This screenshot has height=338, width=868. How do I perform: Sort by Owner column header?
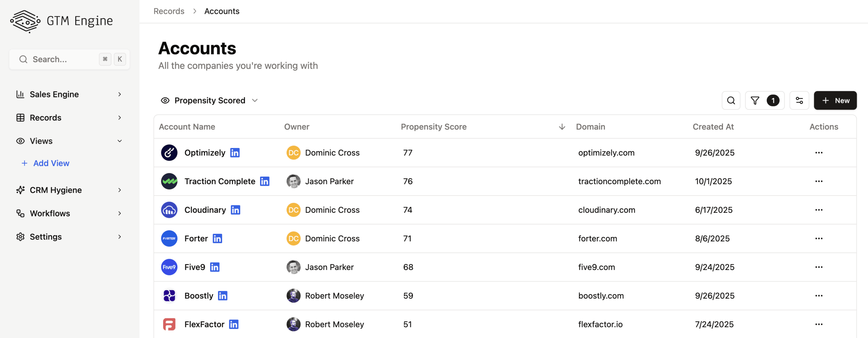tap(297, 127)
